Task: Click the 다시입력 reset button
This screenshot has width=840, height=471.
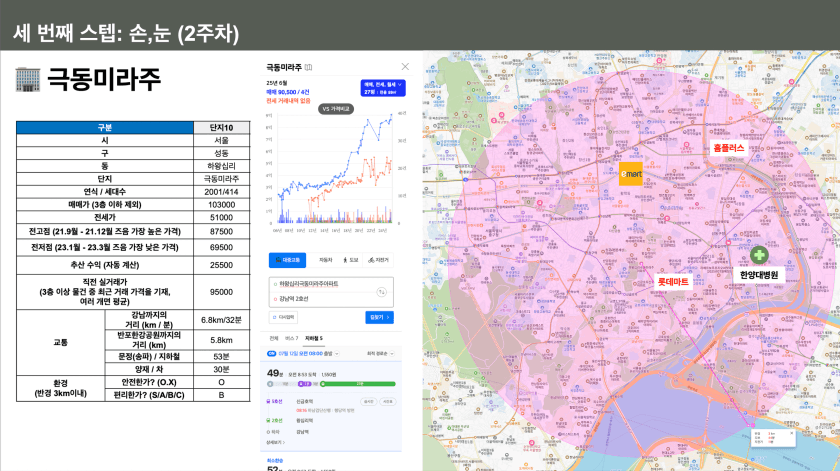Action: [283, 317]
